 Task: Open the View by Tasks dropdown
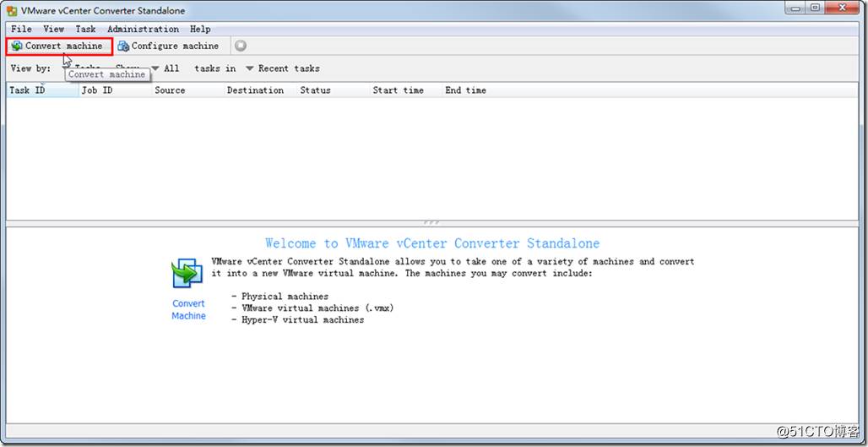pos(68,68)
